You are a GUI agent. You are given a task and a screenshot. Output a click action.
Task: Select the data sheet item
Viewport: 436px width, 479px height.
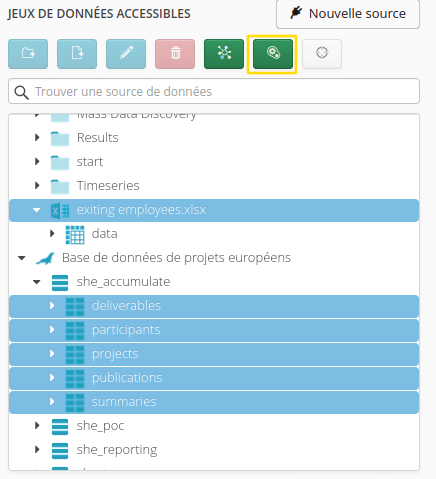(104, 234)
